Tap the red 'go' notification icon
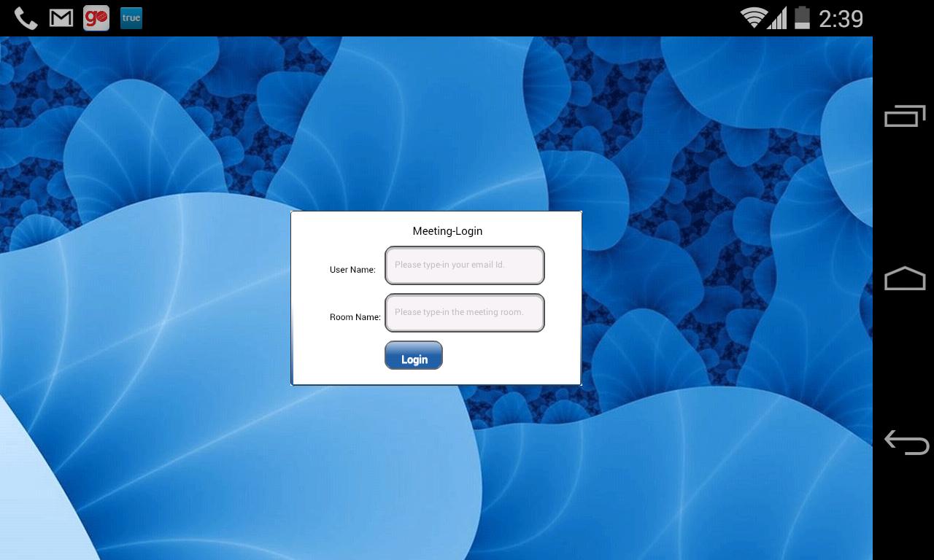 (x=96, y=18)
